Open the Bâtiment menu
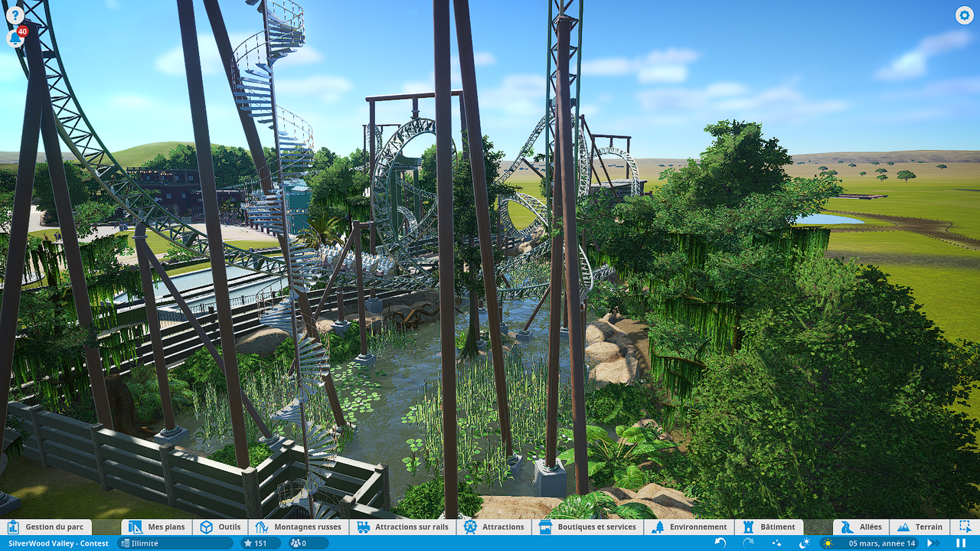 [769, 527]
